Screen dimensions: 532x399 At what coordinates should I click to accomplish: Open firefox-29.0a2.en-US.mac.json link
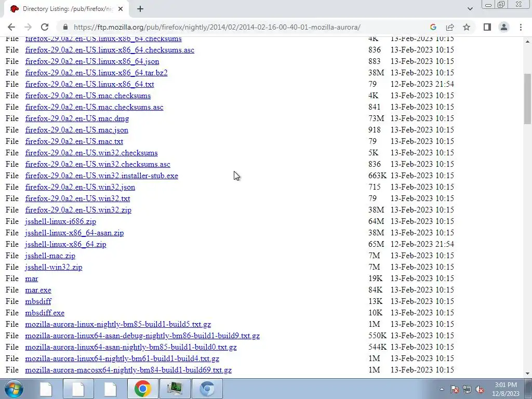click(77, 130)
